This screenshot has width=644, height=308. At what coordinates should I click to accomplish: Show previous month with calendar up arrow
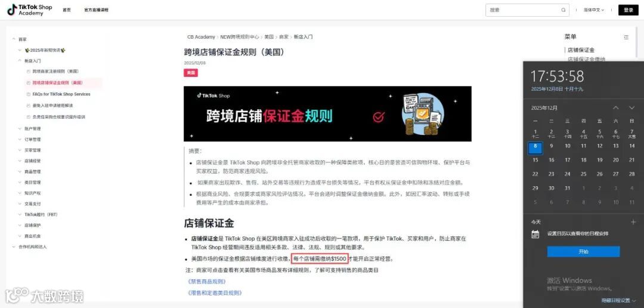615,107
